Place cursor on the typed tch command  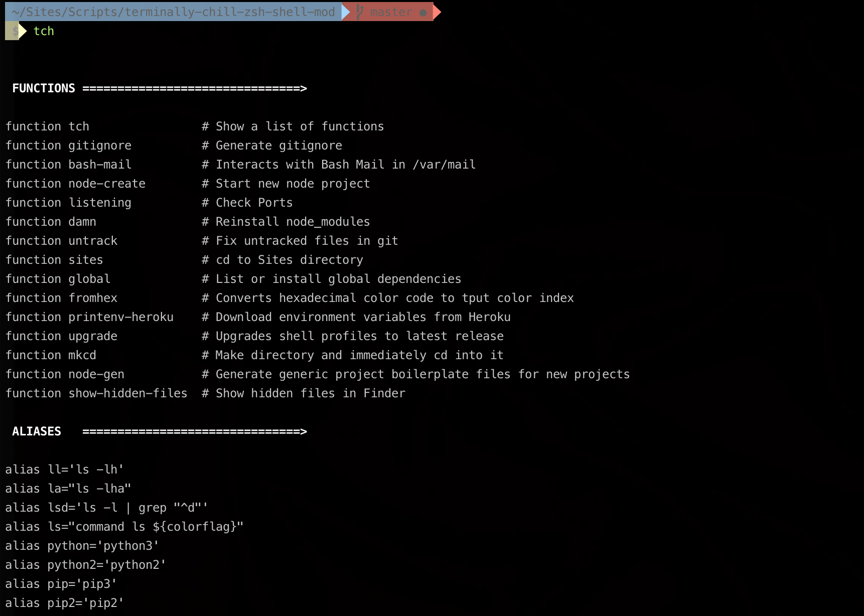coord(44,31)
